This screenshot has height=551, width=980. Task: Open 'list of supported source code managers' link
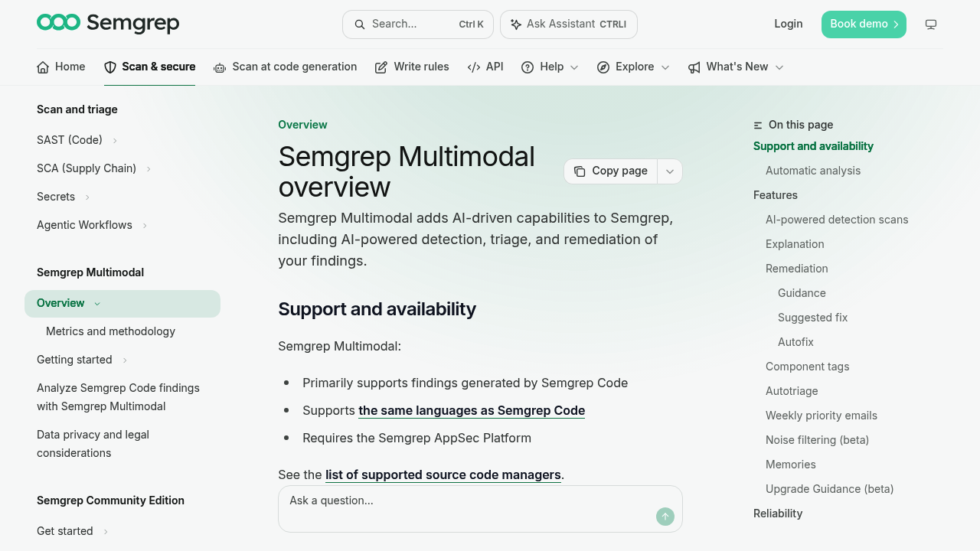coord(443,475)
